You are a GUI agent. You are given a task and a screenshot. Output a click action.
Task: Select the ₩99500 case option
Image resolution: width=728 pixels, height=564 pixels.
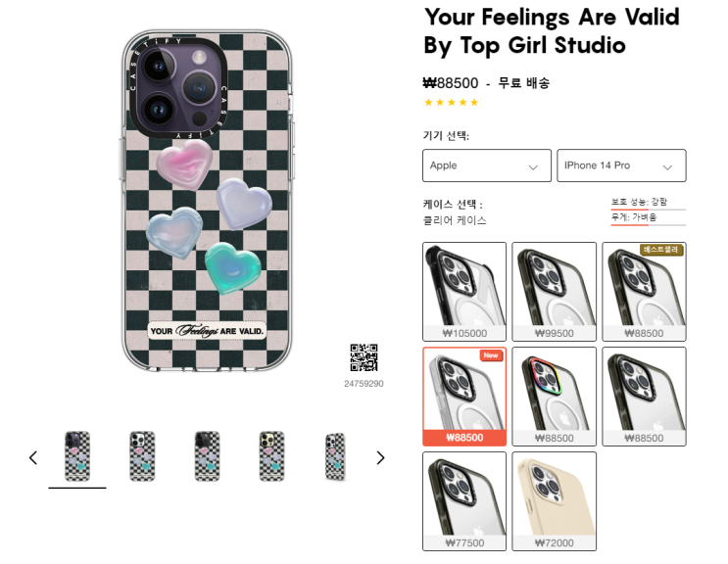(554, 291)
